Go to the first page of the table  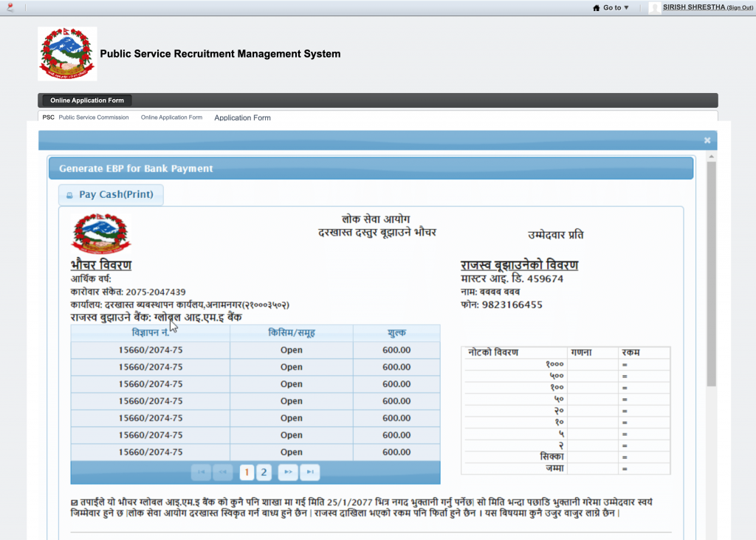tap(200, 472)
